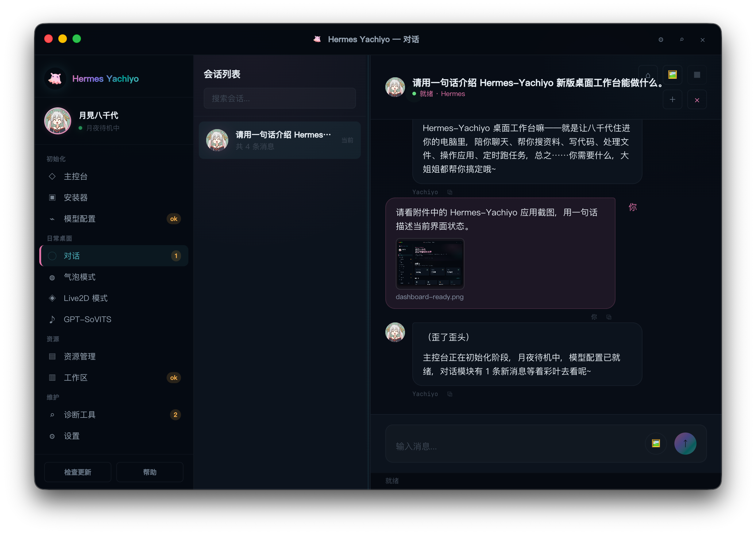Image resolution: width=756 pixels, height=535 pixels.
Task: Switch to Live2D 模式
Action: click(114, 298)
